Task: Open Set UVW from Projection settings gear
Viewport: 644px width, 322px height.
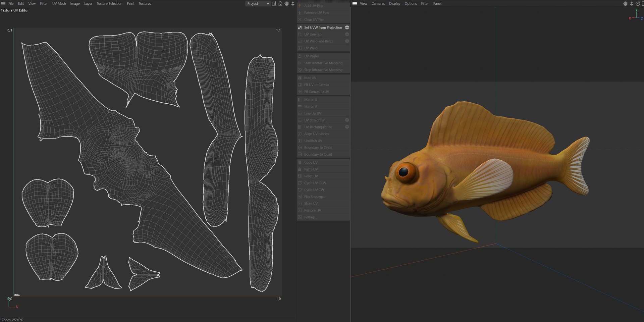Action: pyautogui.click(x=347, y=28)
